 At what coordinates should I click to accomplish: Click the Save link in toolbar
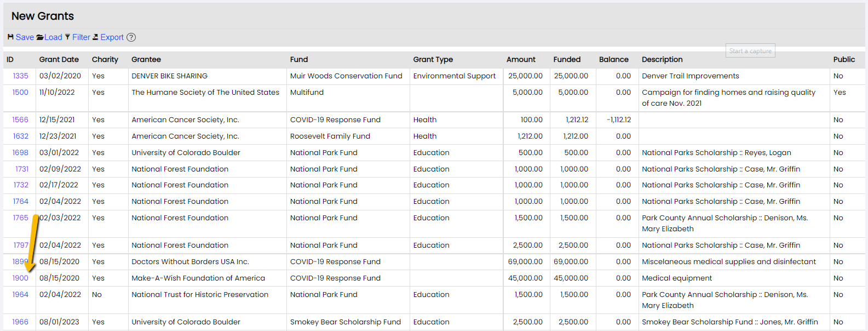click(25, 37)
